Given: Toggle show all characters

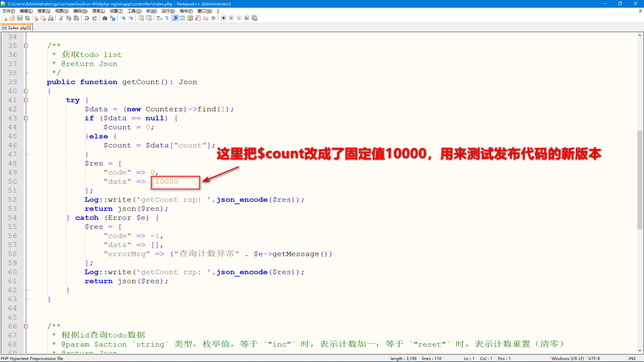Looking at the screenshot, I should point(166,18).
